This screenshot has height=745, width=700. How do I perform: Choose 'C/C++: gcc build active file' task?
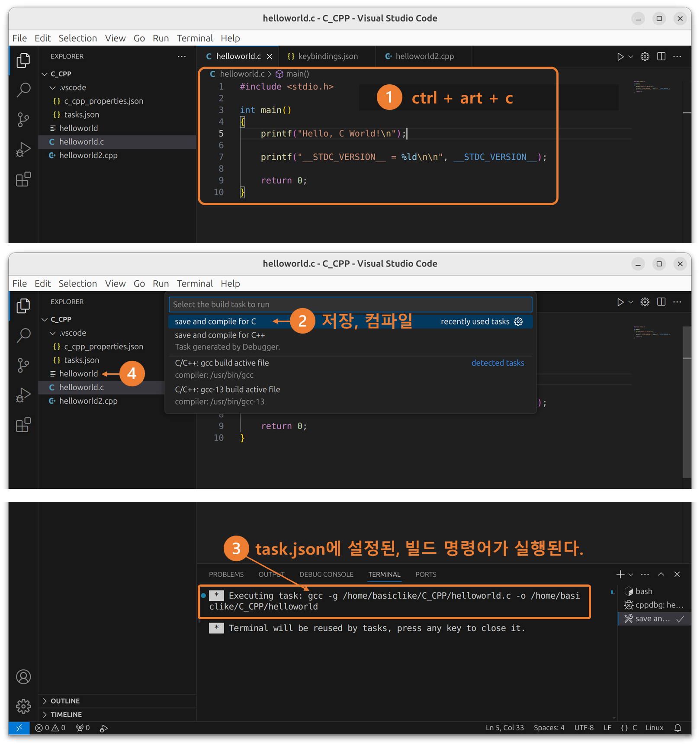(350, 369)
